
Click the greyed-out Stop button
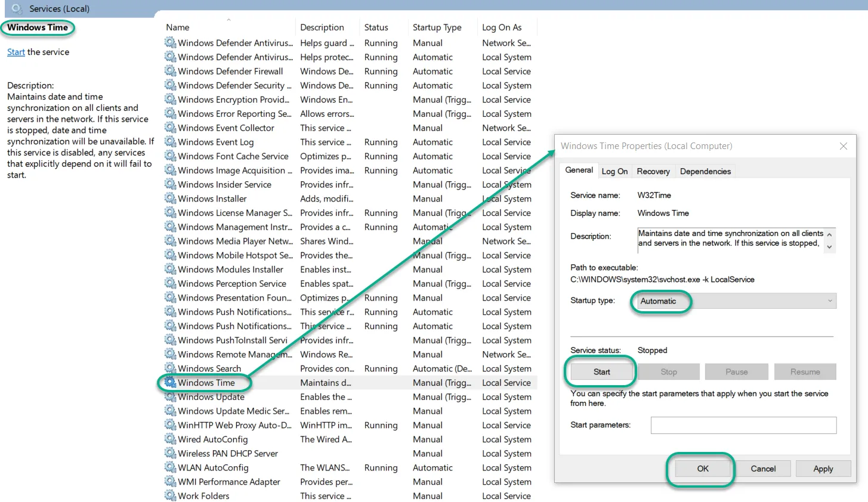tap(669, 371)
